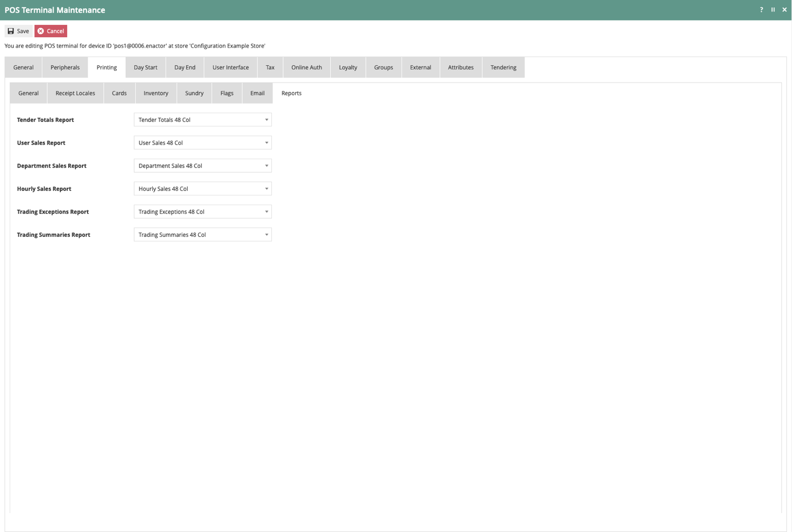The width and height of the screenshot is (792, 532).
Task: Open the Groups tab
Action: pos(383,68)
